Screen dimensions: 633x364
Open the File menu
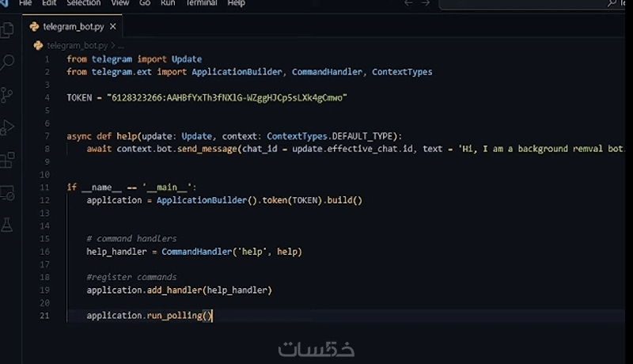[x=25, y=3]
